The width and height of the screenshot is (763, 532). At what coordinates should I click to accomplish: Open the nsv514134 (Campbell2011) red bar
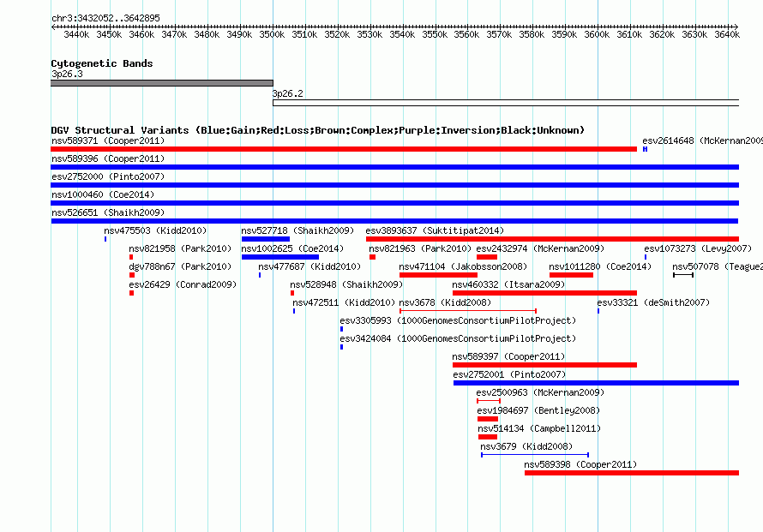(x=488, y=437)
